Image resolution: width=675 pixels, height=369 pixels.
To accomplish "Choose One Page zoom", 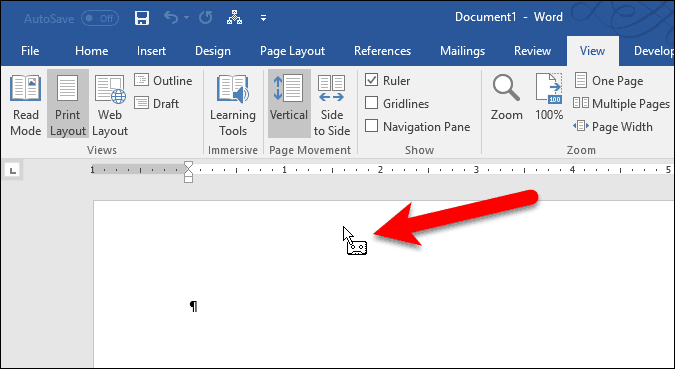I will point(609,81).
